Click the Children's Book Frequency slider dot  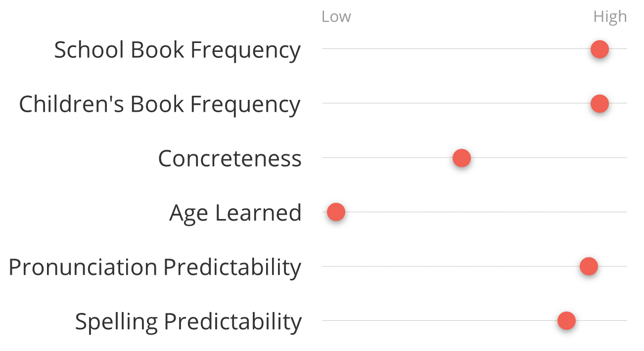coord(599,103)
